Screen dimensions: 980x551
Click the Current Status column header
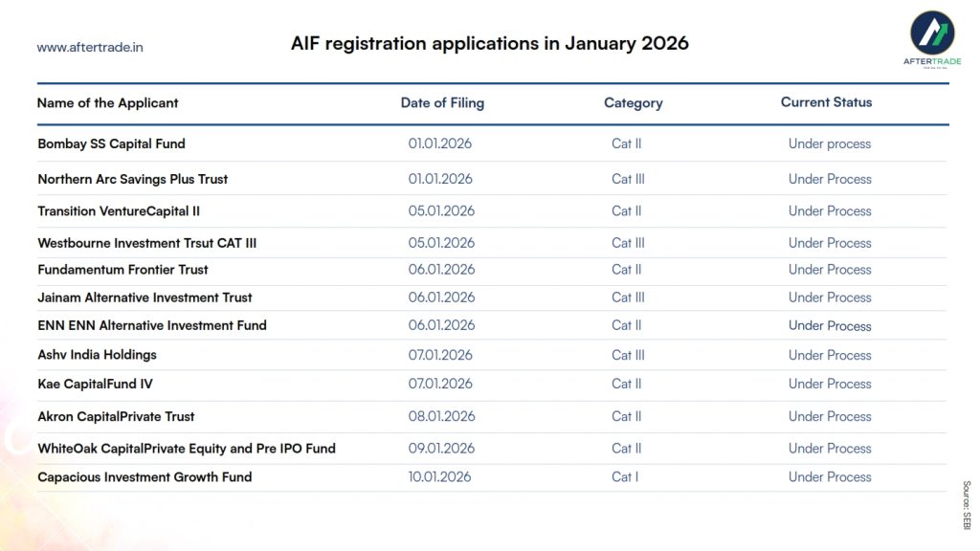click(826, 102)
